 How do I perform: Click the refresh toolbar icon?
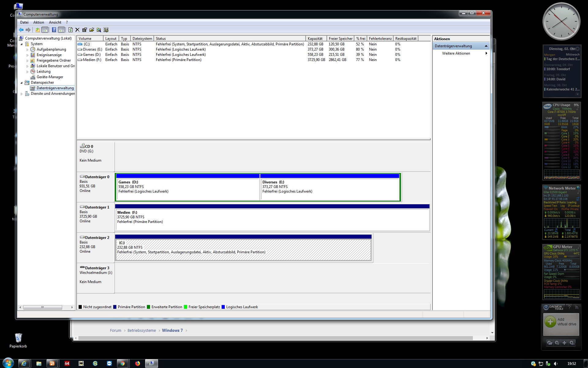pos(70,30)
